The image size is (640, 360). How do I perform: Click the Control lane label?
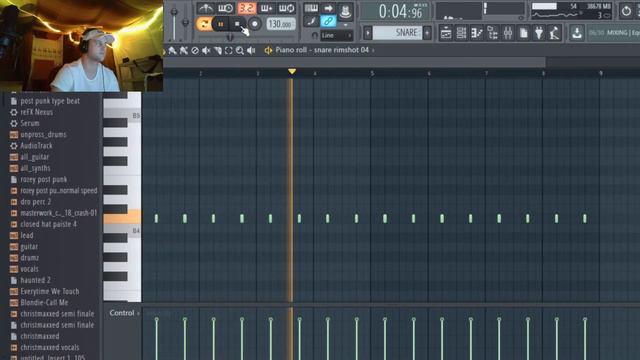pos(122,313)
